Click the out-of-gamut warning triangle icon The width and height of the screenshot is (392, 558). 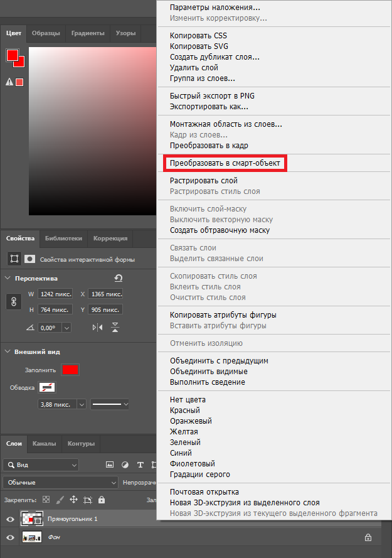point(9,82)
